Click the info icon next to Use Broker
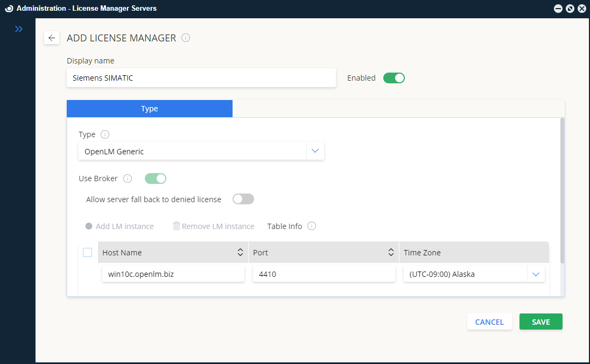 coord(128,178)
